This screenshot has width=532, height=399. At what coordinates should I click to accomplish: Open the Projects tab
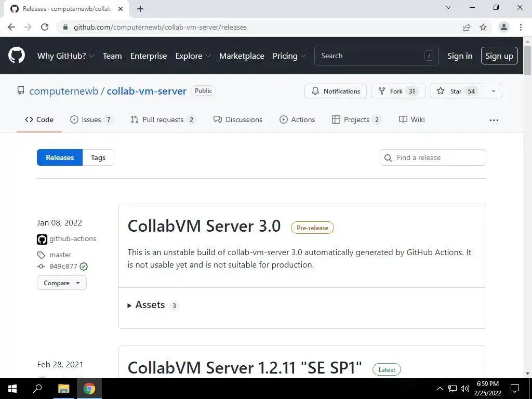coord(356,120)
